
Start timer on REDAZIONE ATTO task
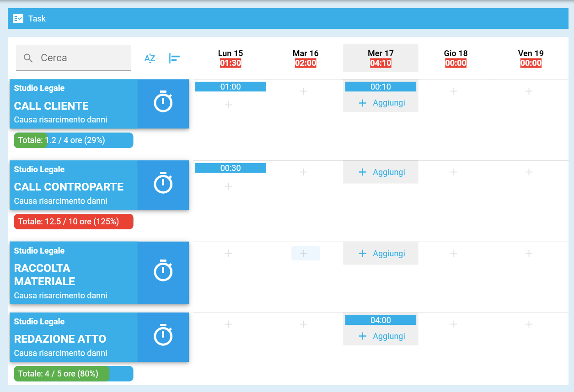[163, 336]
